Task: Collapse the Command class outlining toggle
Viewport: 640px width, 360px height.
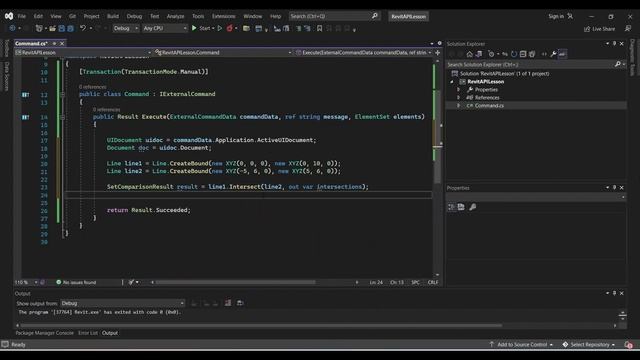Action: coord(62,94)
